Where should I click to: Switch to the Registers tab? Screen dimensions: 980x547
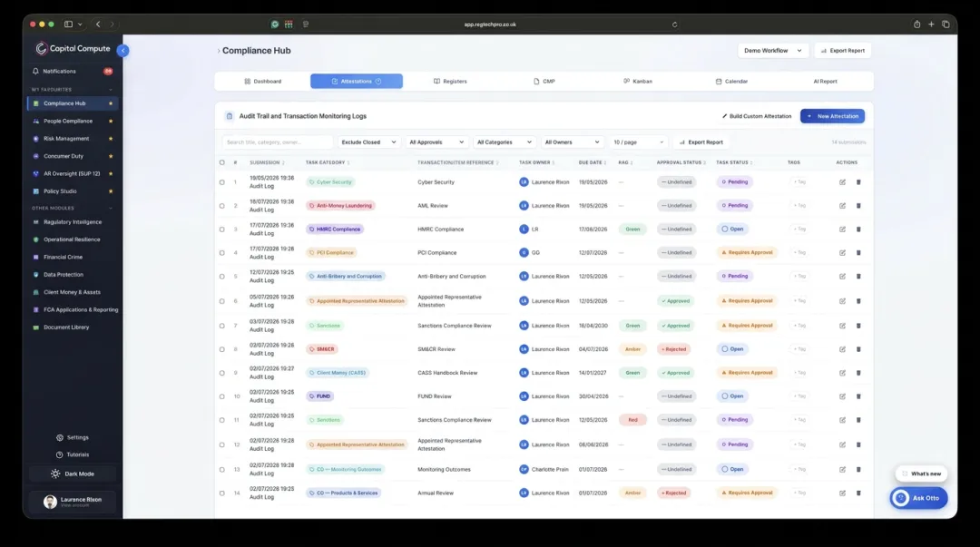tap(450, 82)
